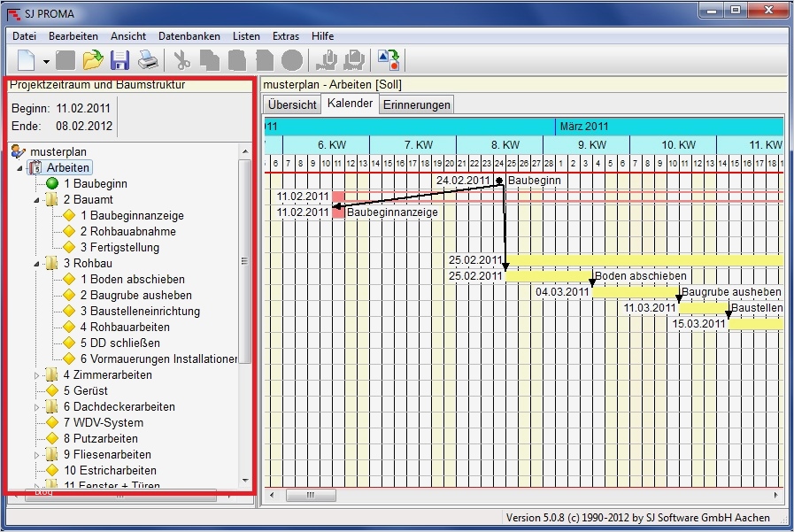The height and width of the screenshot is (532, 794).
Task: Click the diamond icon of 5 Gerüst
Action: tap(51, 390)
